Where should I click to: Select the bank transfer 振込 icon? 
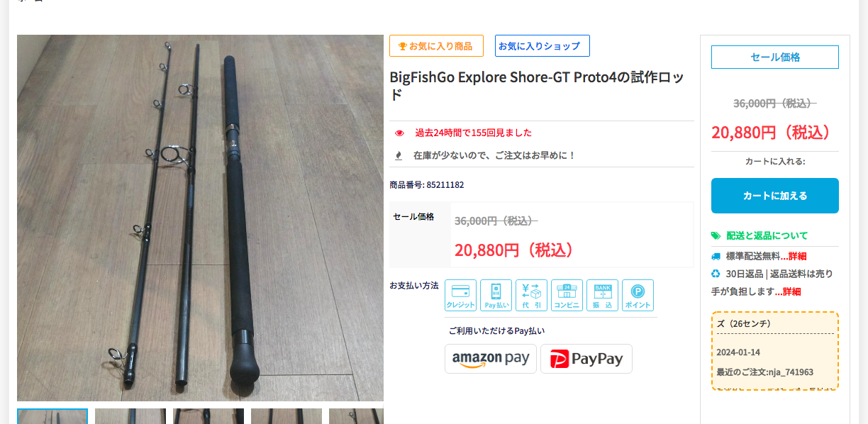602,295
